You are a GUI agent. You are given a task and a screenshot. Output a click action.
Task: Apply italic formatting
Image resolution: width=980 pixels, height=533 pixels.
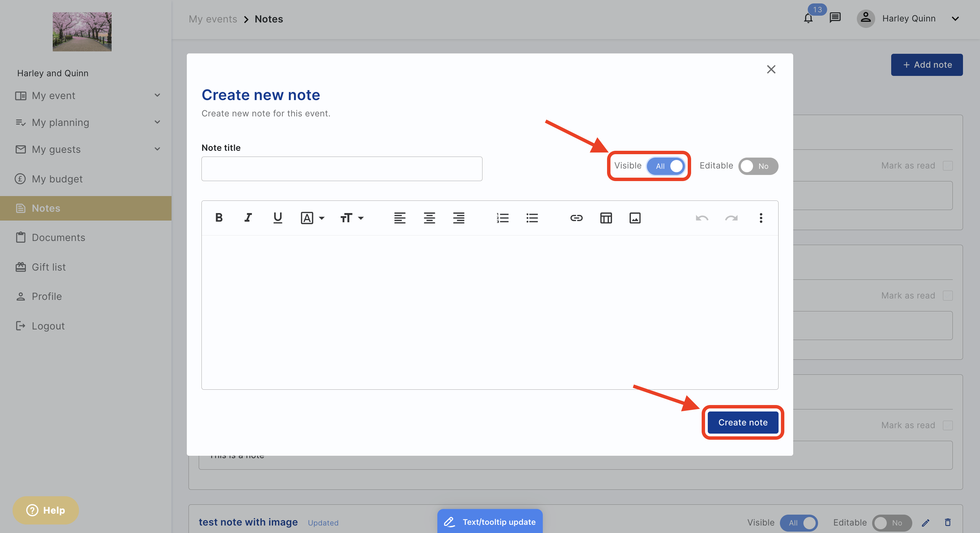248,217
